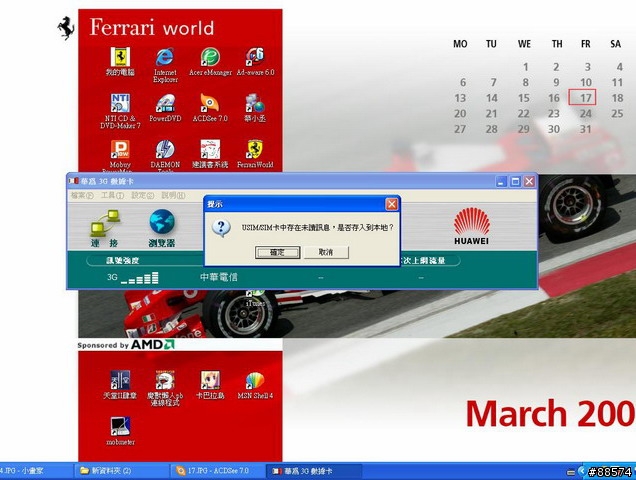Click the 連接 connect icon in Huawei window

(x=105, y=228)
